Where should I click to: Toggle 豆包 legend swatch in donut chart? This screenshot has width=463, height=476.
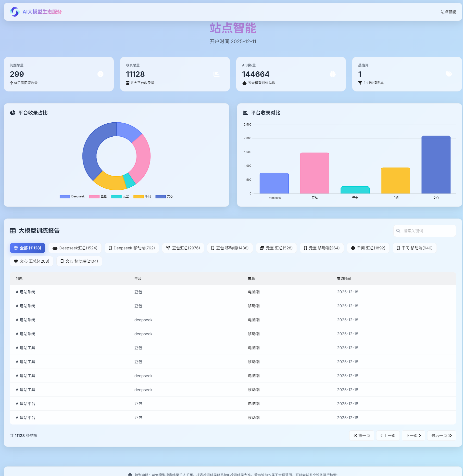pos(94,196)
